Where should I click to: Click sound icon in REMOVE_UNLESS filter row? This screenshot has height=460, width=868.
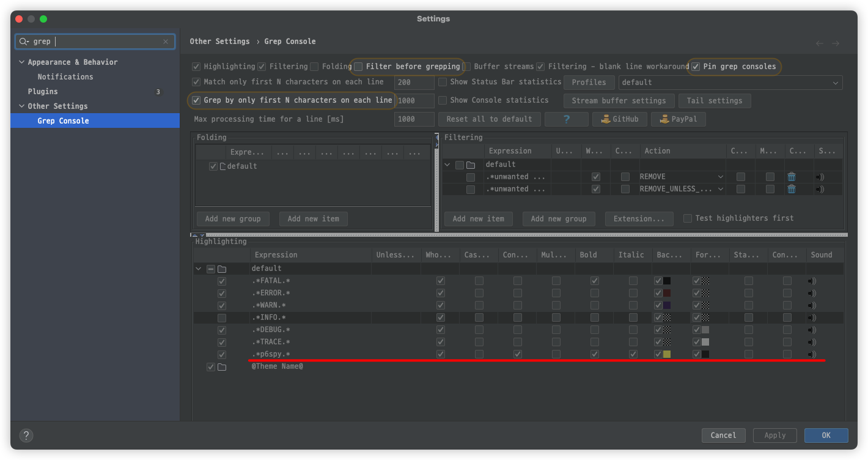820,189
